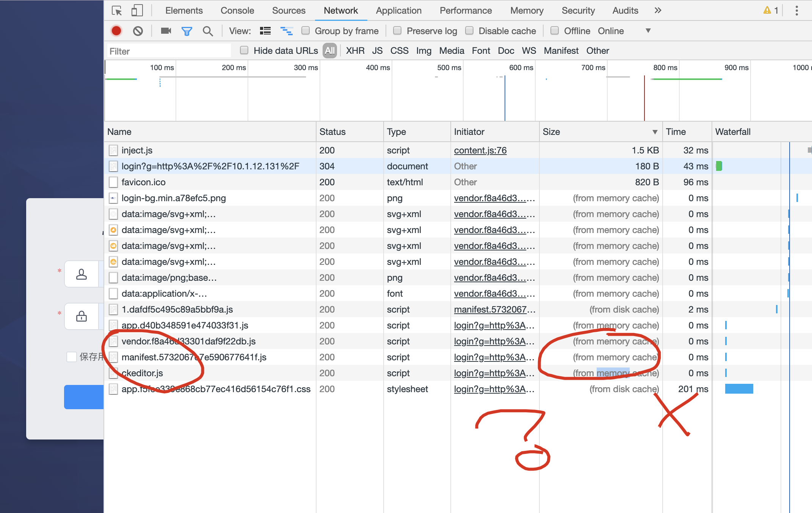Select the login?g=http request row

click(x=458, y=166)
